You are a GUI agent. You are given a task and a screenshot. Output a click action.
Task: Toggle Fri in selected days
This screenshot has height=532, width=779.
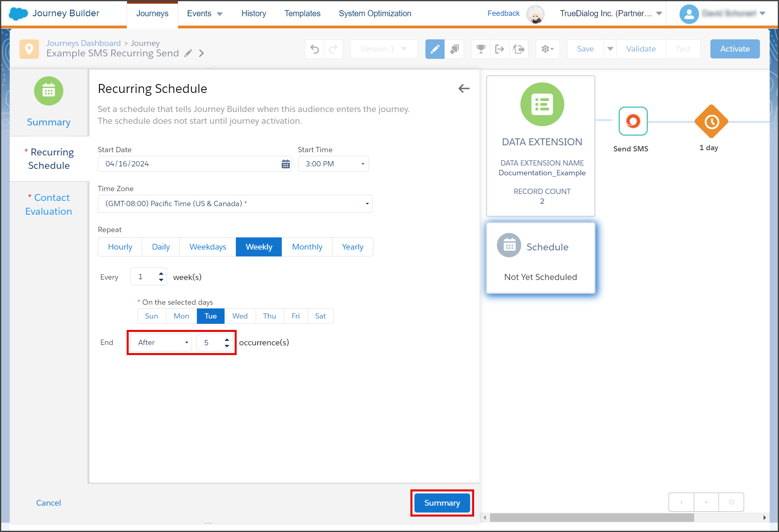[296, 316]
